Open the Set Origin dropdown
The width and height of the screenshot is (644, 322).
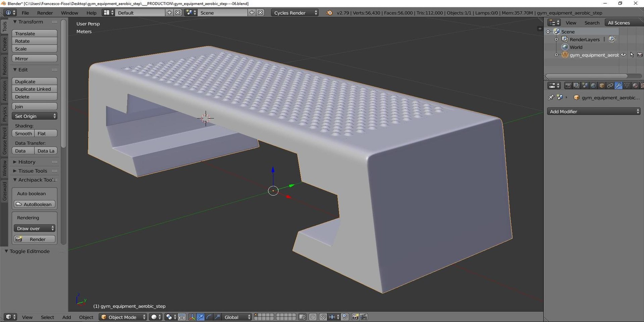tap(34, 116)
